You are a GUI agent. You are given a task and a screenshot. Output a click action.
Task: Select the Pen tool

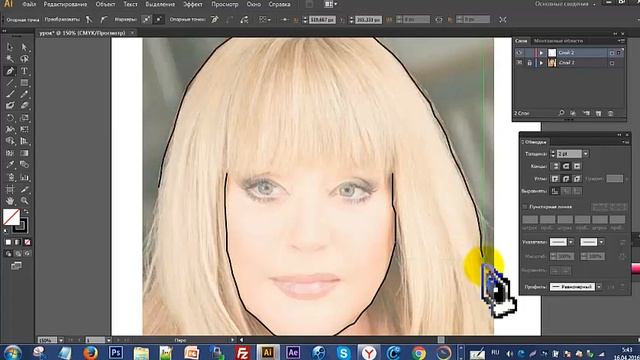tap(10, 71)
